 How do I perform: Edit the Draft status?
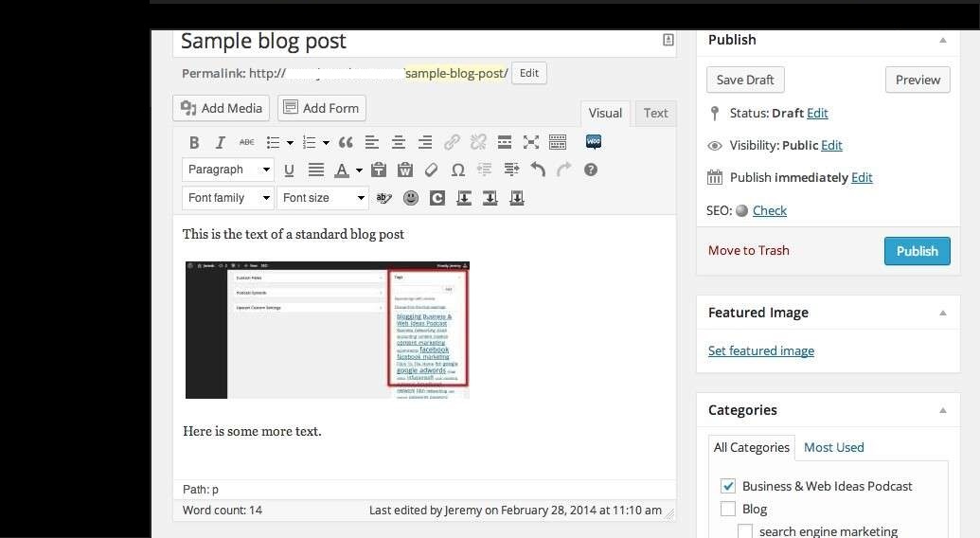tap(817, 113)
